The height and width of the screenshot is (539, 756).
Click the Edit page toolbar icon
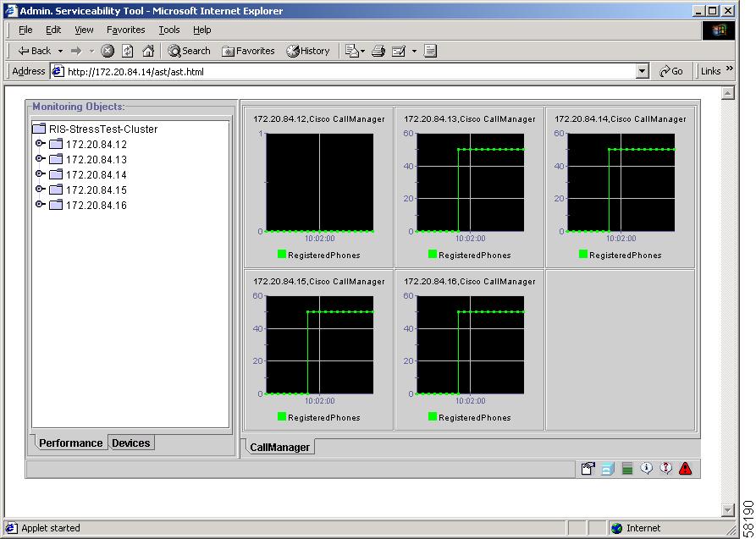click(x=399, y=51)
